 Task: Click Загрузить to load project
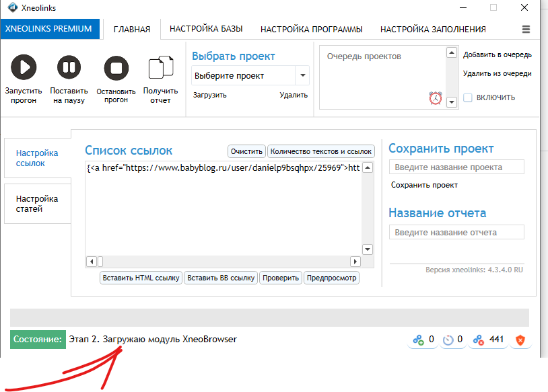click(x=209, y=95)
